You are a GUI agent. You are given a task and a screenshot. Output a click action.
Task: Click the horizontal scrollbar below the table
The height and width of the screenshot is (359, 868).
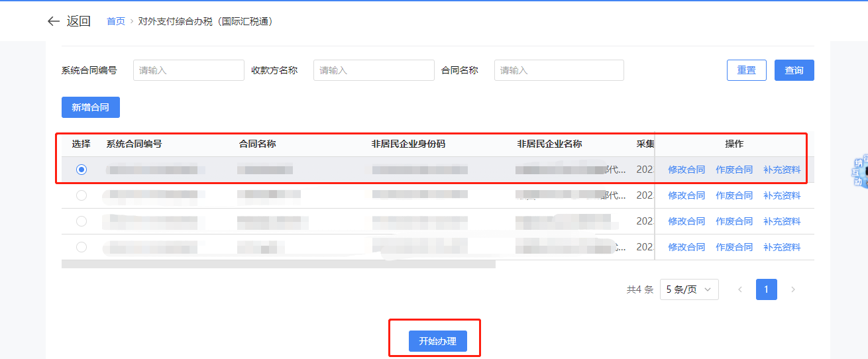click(278, 264)
